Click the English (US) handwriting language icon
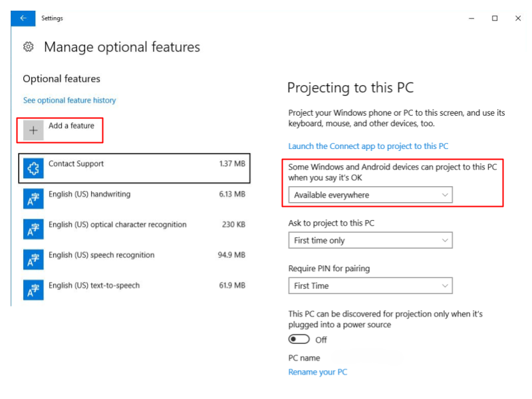 tap(33, 199)
